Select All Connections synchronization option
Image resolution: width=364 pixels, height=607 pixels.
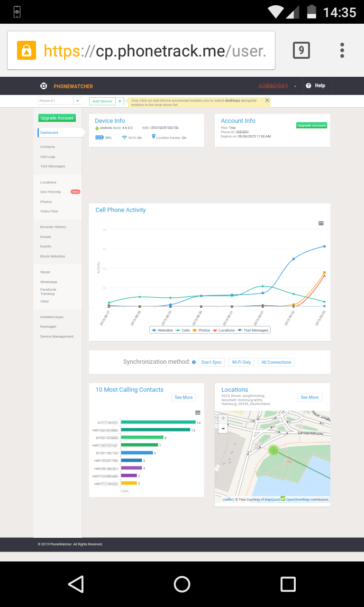coord(276,362)
